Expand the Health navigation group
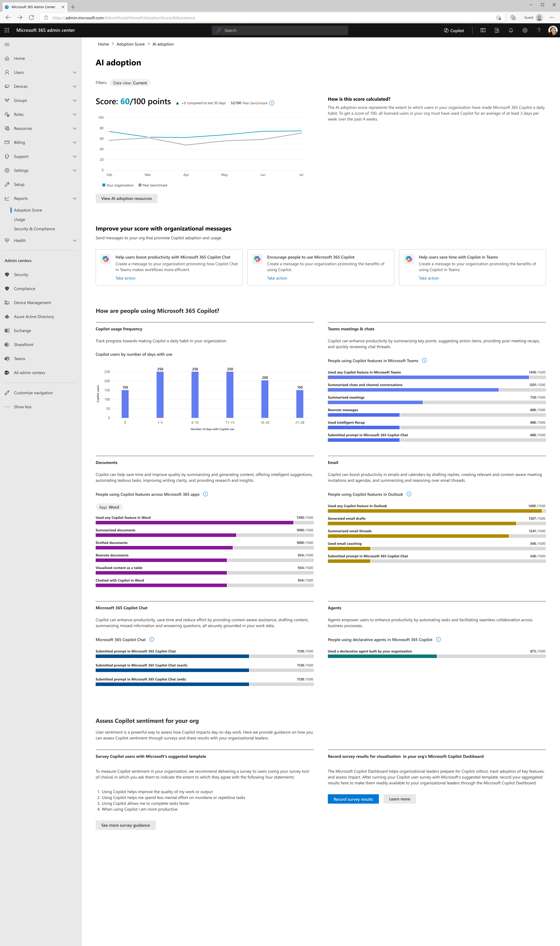Viewport: 560px width, 946px height. [x=74, y=240]
